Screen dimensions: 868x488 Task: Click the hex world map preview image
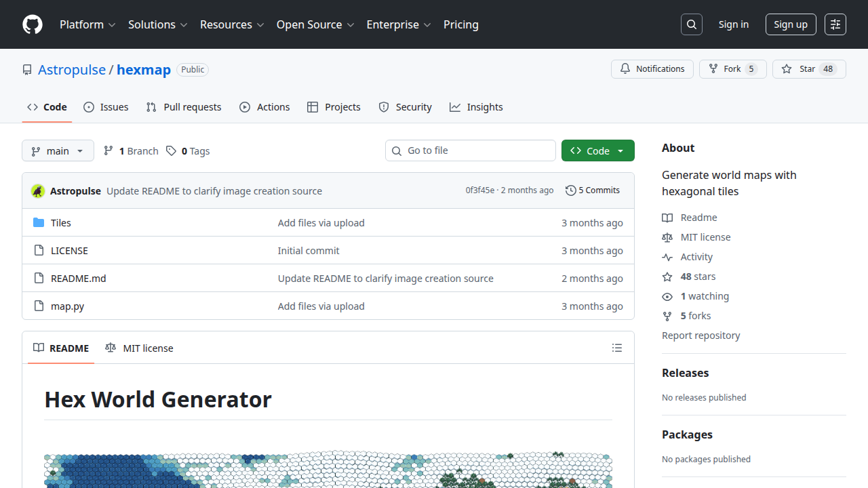[328, 469]
